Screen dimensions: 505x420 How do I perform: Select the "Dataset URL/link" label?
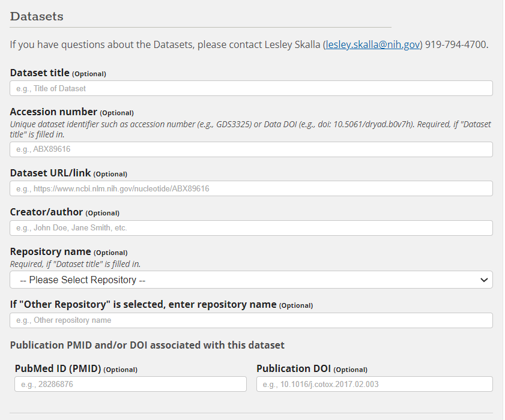[50, 173]
